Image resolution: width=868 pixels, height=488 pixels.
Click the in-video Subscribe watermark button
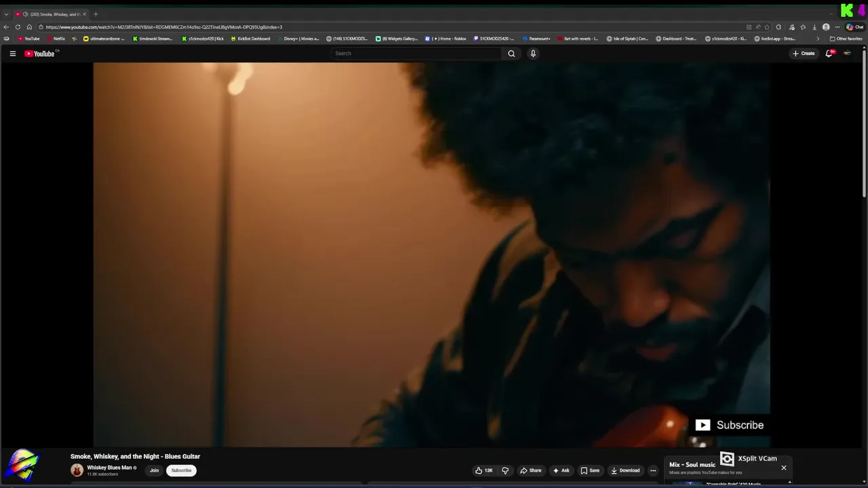pyautogui.click(x=730, y=425)
